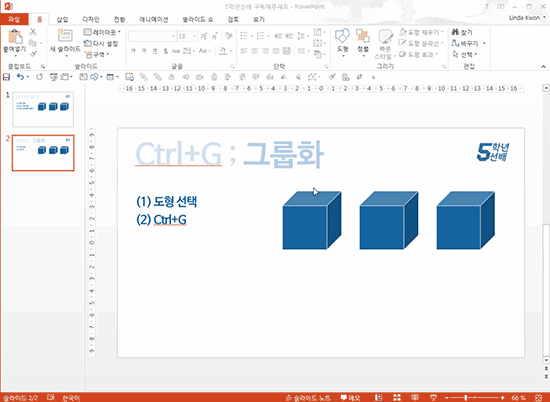550x402 pixels.
Task: Switch to the Slide Show (슬라이드 쇼) tab
Action: click(x=197, y=19)
